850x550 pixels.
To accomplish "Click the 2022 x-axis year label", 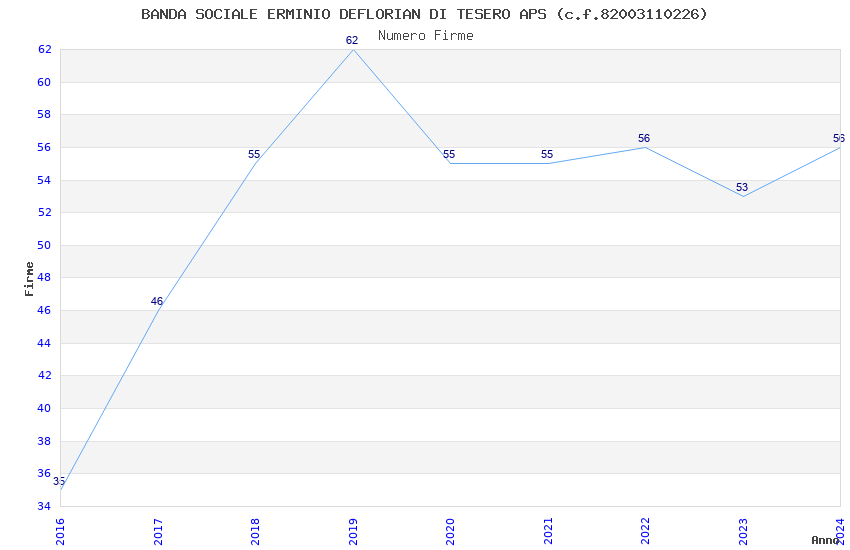I will (646, 531).
